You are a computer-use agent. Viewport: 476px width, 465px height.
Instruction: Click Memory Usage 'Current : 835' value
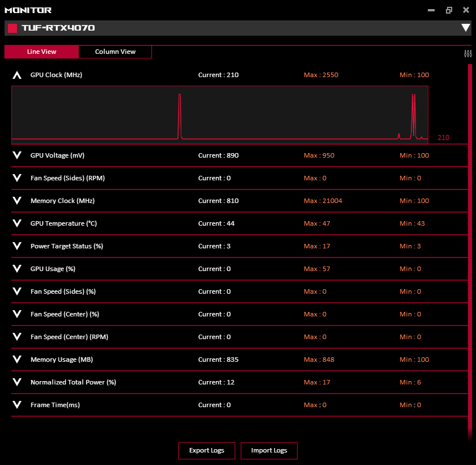pos(218,360)
